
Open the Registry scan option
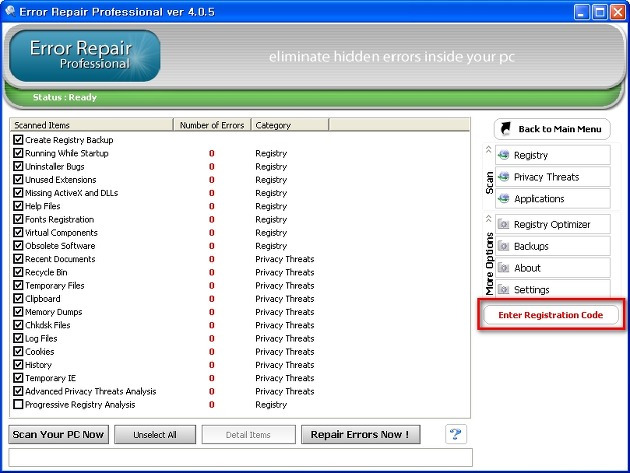(x=553, y=155)
